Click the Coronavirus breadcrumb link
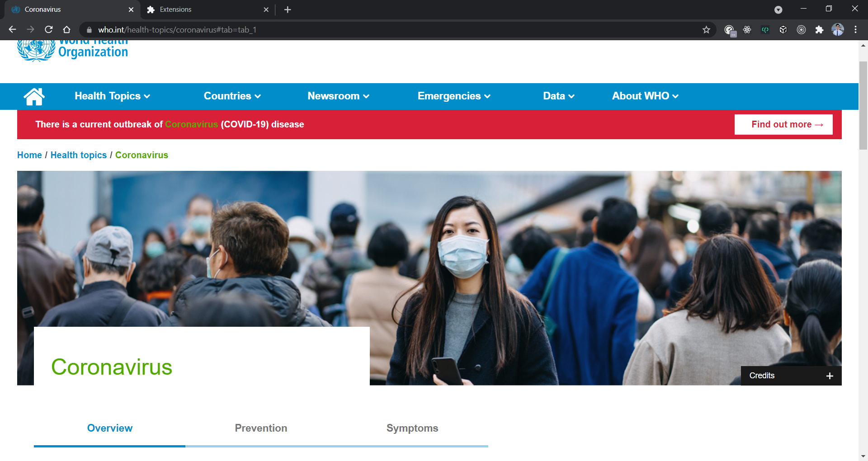 (x=142, y=155)
